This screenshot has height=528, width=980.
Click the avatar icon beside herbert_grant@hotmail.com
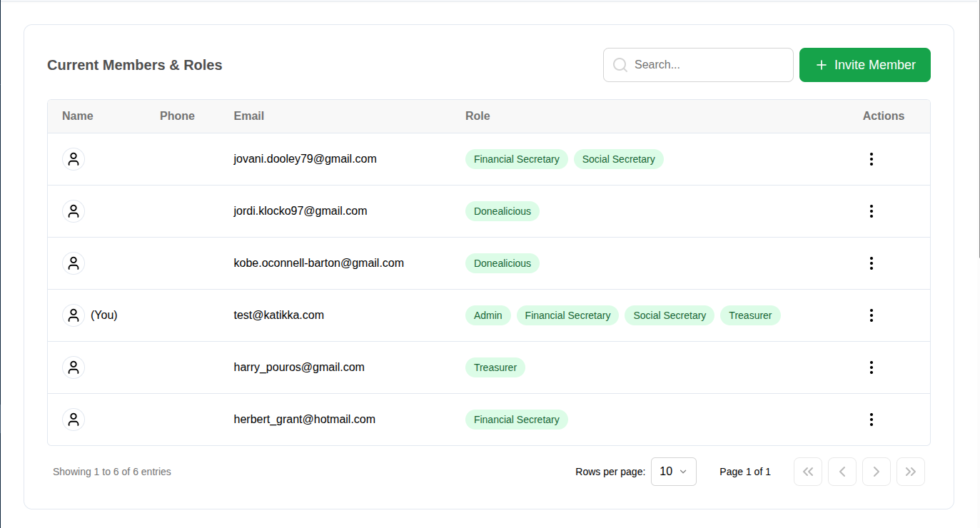pos(74,420)
